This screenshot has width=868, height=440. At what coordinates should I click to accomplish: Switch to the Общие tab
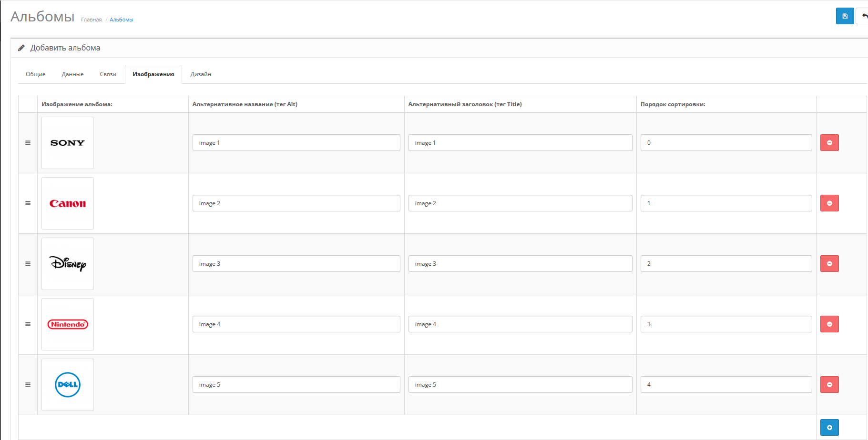tap(36, 74)
